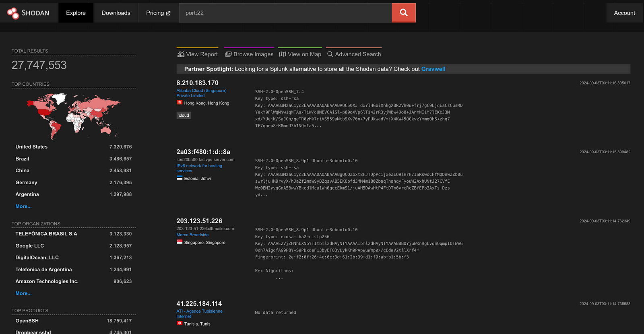The image size is (644, 334).
Task: Focus the search box containing port:22
Action: click(285, 13)
